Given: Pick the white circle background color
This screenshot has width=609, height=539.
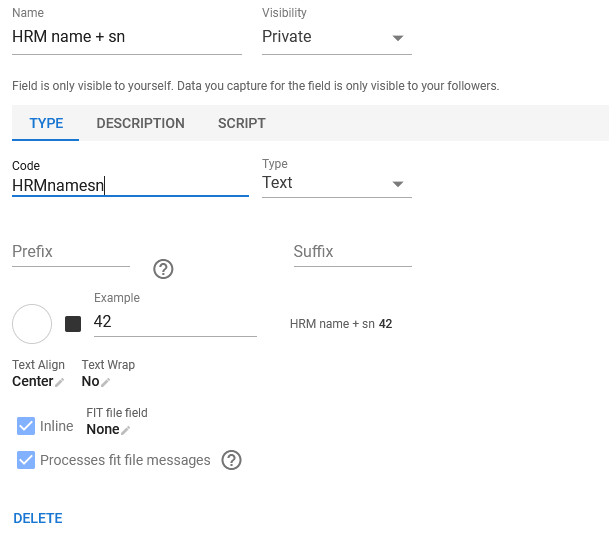Looking at the screenshot, I should click(32, 323).
